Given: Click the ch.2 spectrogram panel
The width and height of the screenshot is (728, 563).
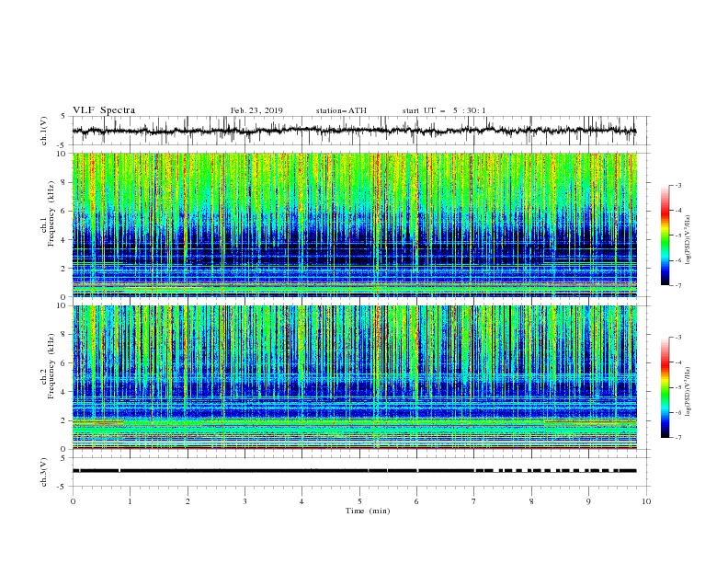Looking at the screenshot, I should click(x=355, y=377).
